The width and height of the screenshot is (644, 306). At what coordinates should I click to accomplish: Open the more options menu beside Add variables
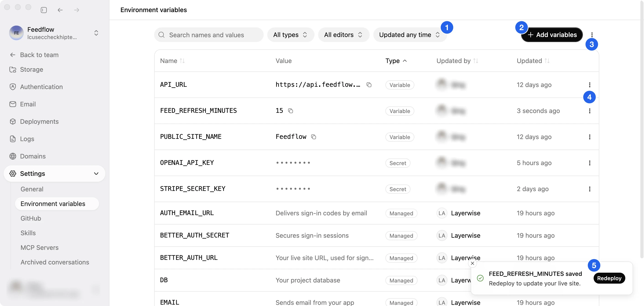tap(592, 35)
